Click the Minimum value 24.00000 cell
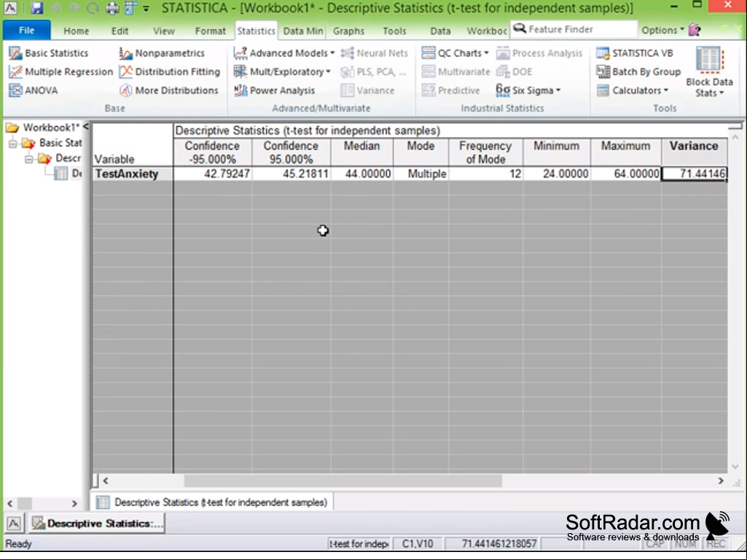The image size is (747, 560). coord(557,174)
